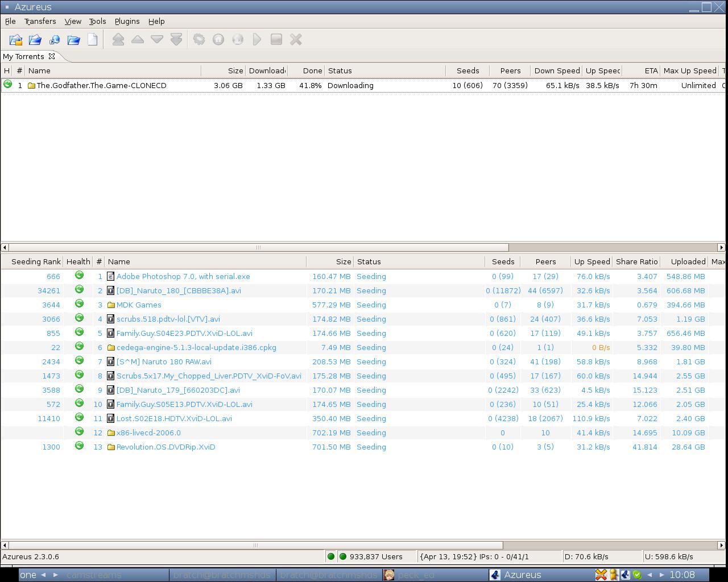
Task: Click the publish torrent globe toolbar icon
Action: [x=238, y=39]
